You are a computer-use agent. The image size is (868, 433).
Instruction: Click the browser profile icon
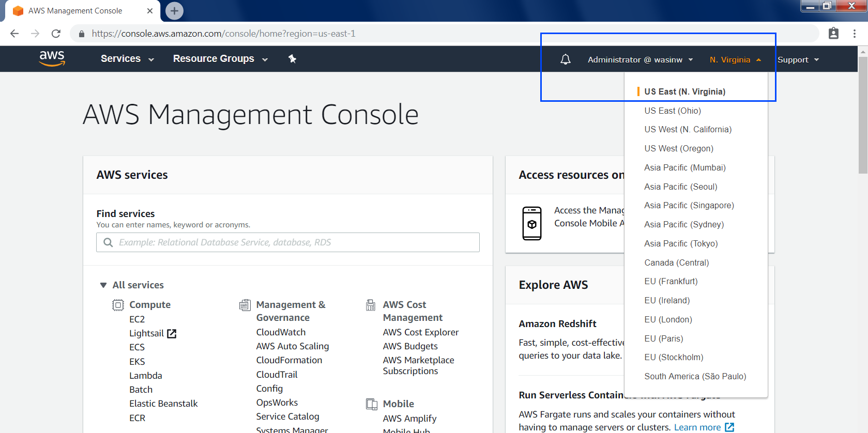(x=833, y=34)
